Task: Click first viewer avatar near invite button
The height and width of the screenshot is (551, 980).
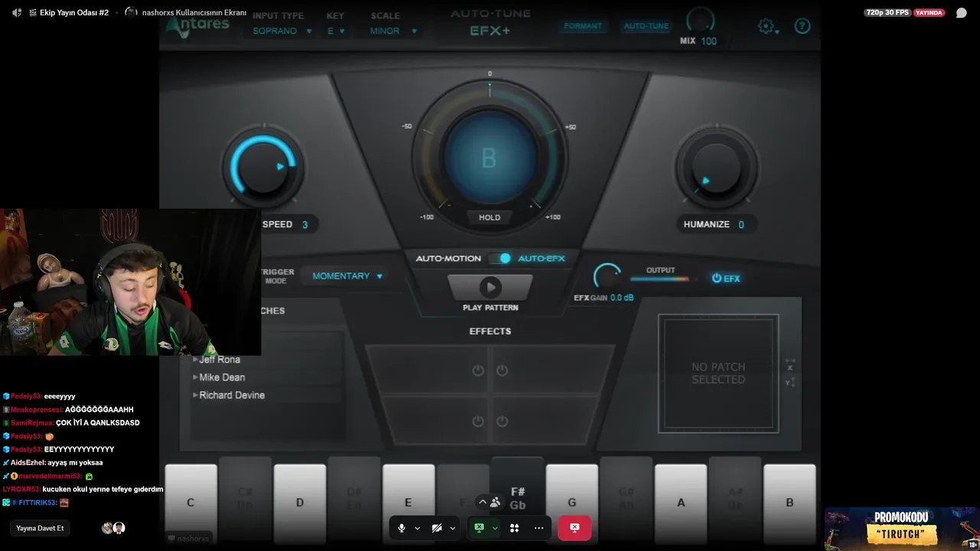Action: (107, 528)
